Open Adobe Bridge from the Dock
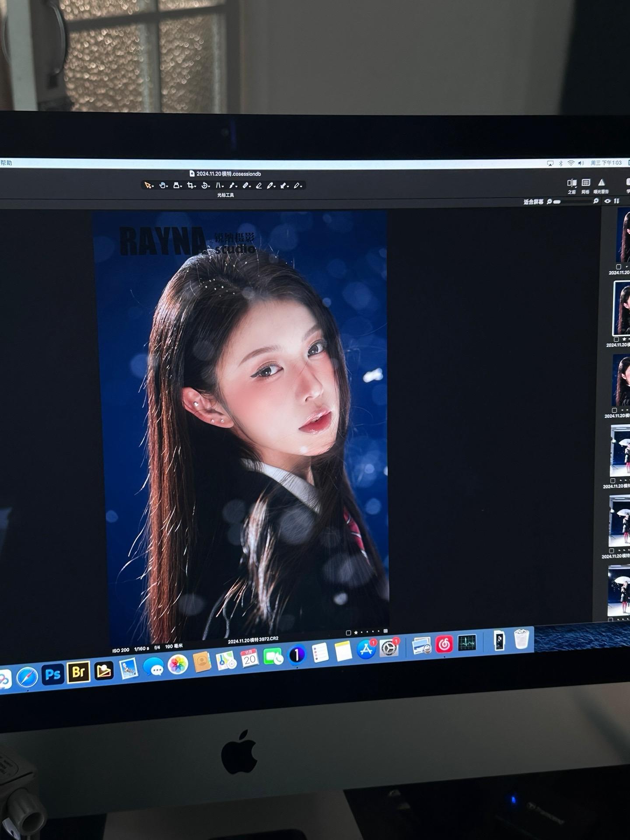This screenshot has height=840, width=630. tap(78, 672)
